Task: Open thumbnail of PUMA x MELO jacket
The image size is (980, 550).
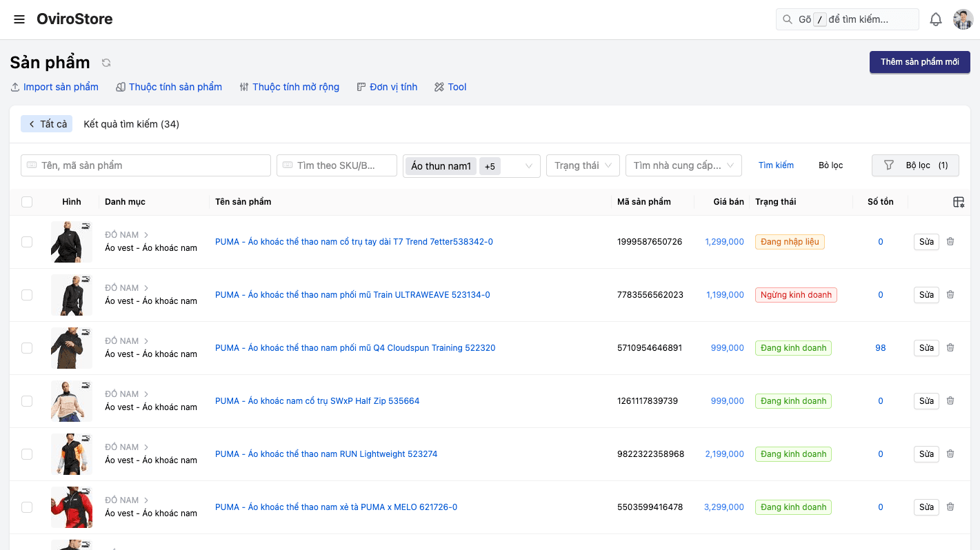Action: point(72,507)
